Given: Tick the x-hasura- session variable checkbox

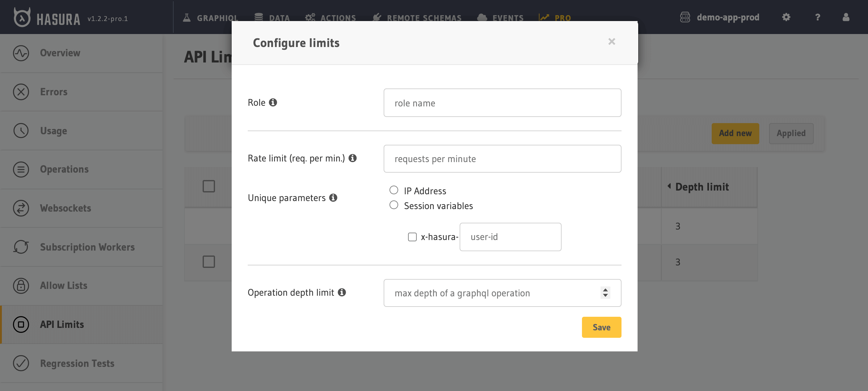Looking at the screenshot, I should (x=412, y=237).
